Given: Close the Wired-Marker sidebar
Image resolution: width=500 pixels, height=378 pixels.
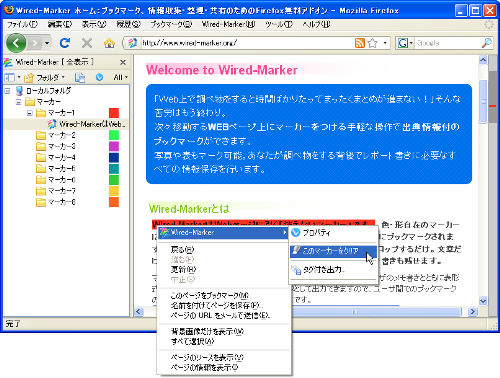Looking at the screenshot, I should coord(123,62).
